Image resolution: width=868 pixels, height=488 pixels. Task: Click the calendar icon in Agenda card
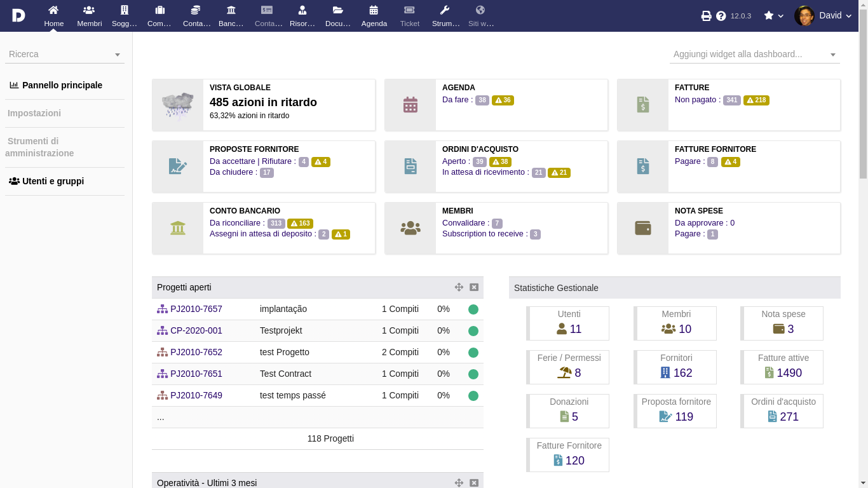tap(410, 105)
